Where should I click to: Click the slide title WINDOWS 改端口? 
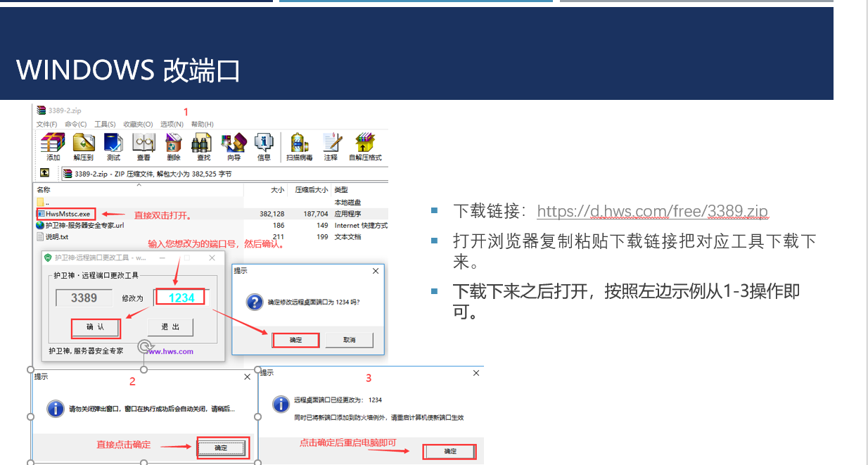[128, 71]
